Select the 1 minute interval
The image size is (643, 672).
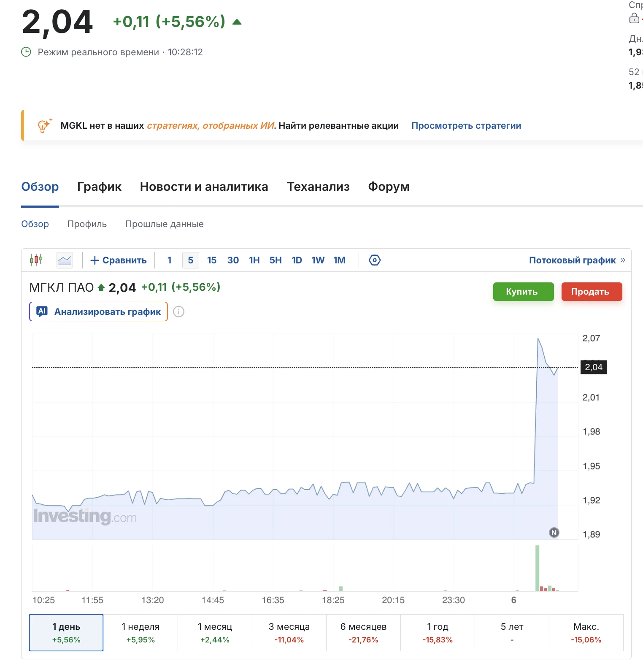click(169, 260)
